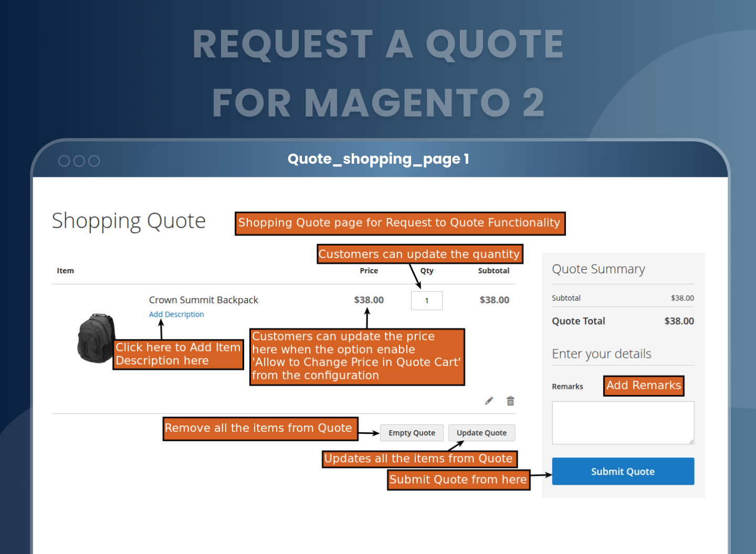This screenshot has width=756, height=554.
Task: Click the pencil edit icon for the item
Action: [489, 401]
